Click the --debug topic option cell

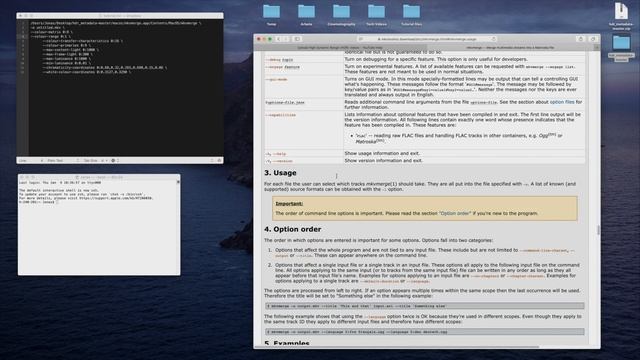tap(304, 59)
